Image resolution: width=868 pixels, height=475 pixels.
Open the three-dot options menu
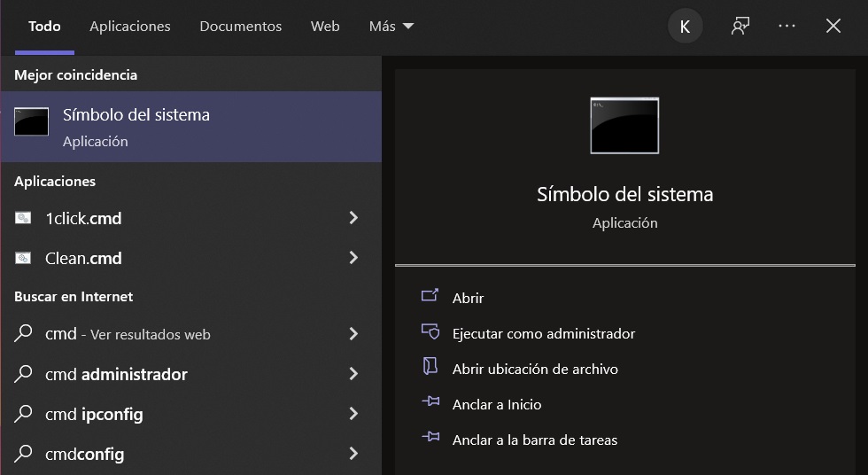click(787, 27)
